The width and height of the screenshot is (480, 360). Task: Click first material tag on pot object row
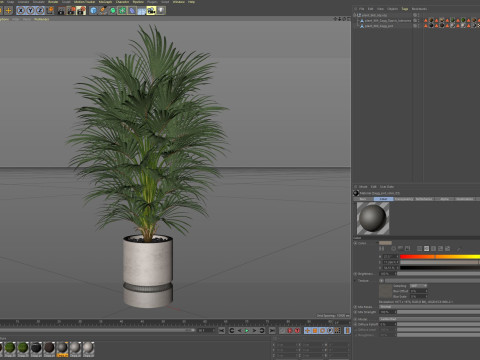pos(431,26)
